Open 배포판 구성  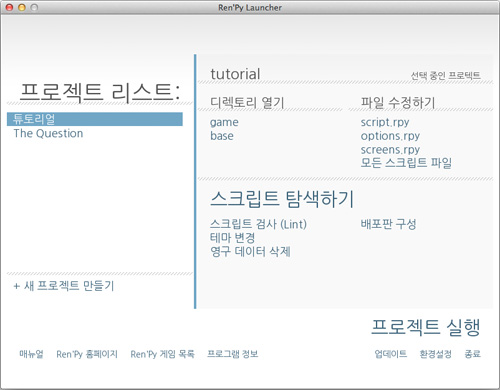(388, 224)
